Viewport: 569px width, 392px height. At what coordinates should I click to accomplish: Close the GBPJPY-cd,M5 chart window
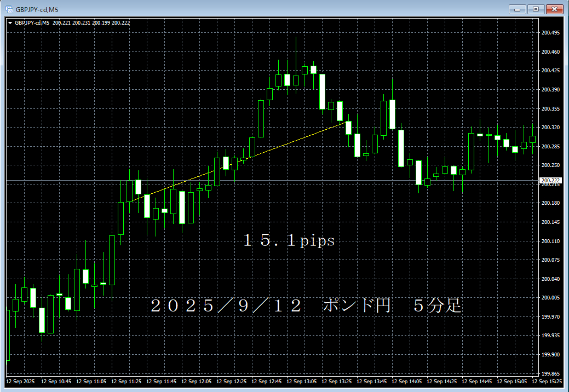555,9
